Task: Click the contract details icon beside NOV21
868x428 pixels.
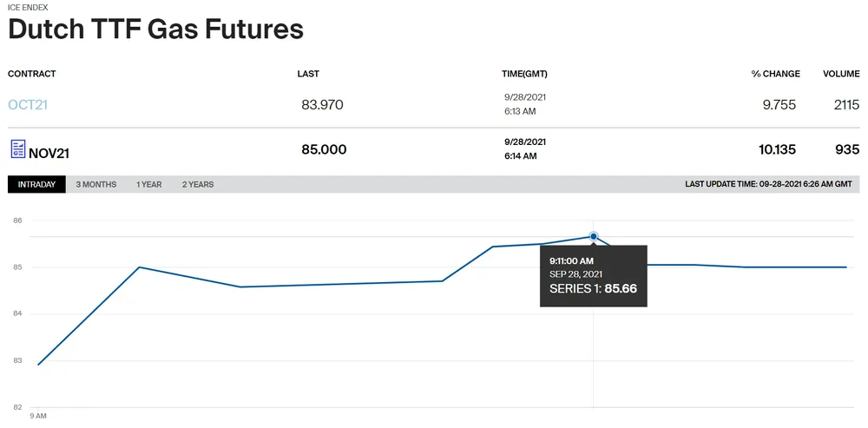Action: click(x=17, y=149)
